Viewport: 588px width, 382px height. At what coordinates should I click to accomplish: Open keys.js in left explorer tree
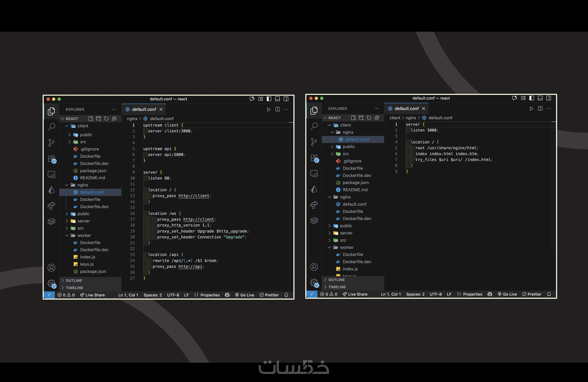click(x=87, y=264)
